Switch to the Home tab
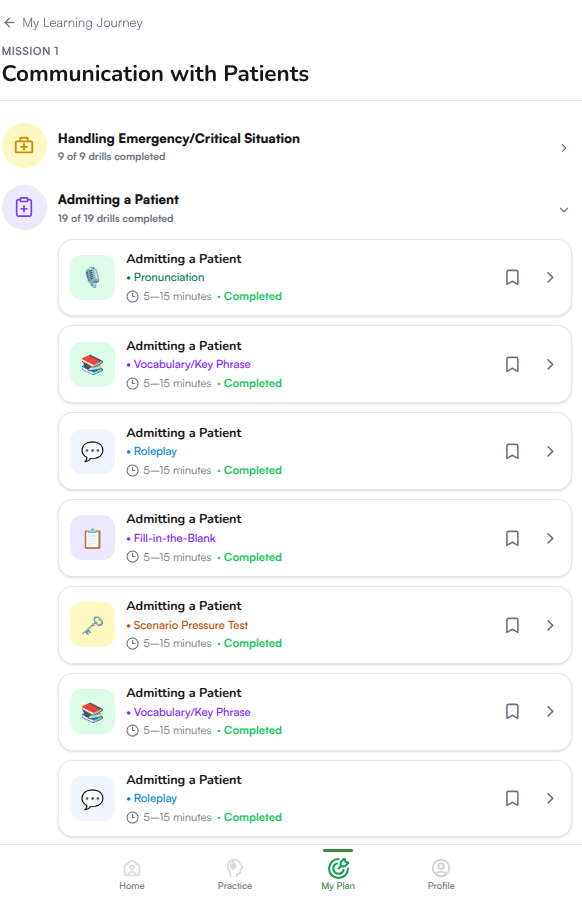The height and width of the screenshot is (903, 582). 132,874
